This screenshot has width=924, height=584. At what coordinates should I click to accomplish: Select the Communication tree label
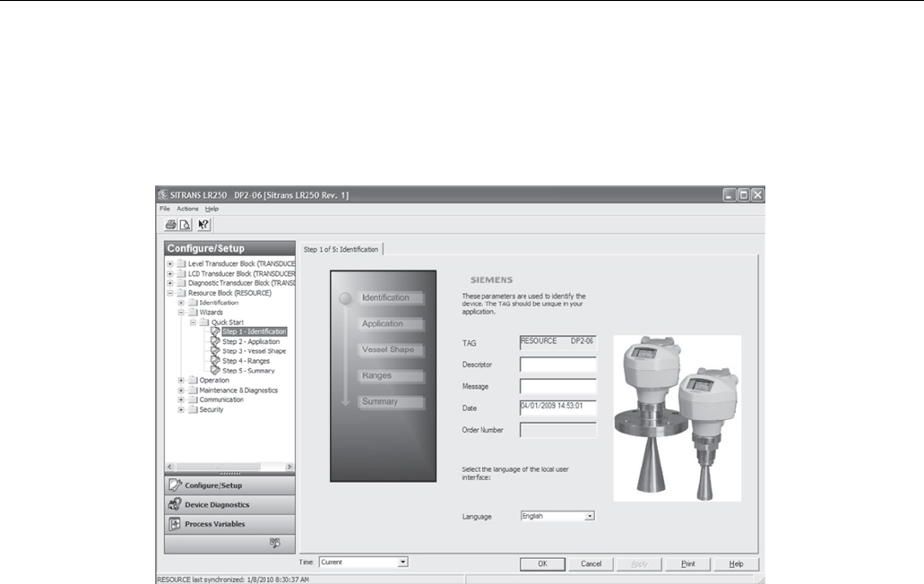[x=221, y=399]
